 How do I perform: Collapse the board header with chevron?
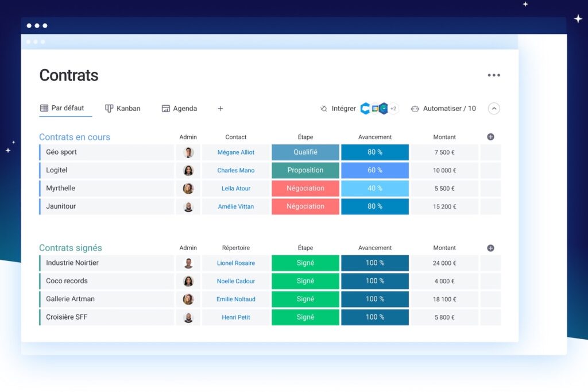pos(494,109)
